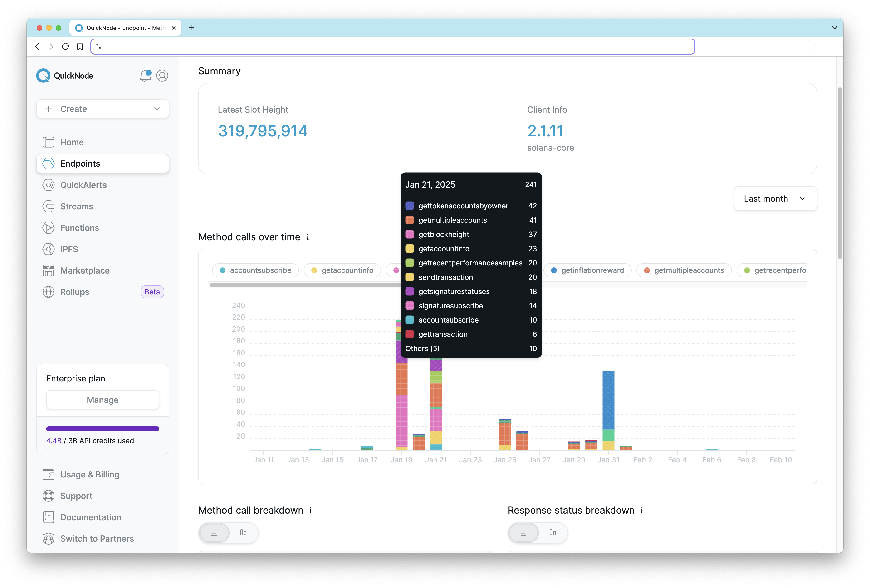Click the blue Jan 31 bar segment
The image size is (870, 588).
pos(608,400)
